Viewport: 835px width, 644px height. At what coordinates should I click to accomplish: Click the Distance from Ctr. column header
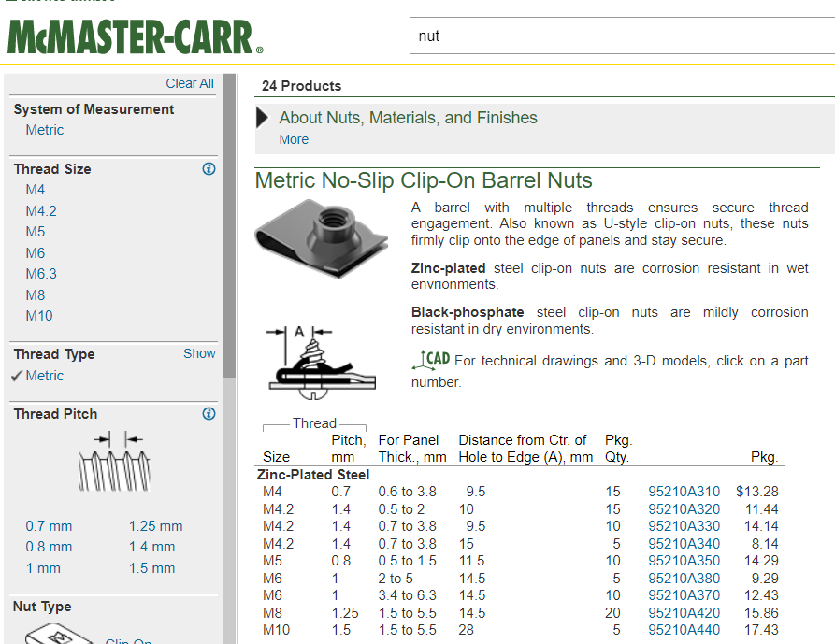tap(525, 448)
